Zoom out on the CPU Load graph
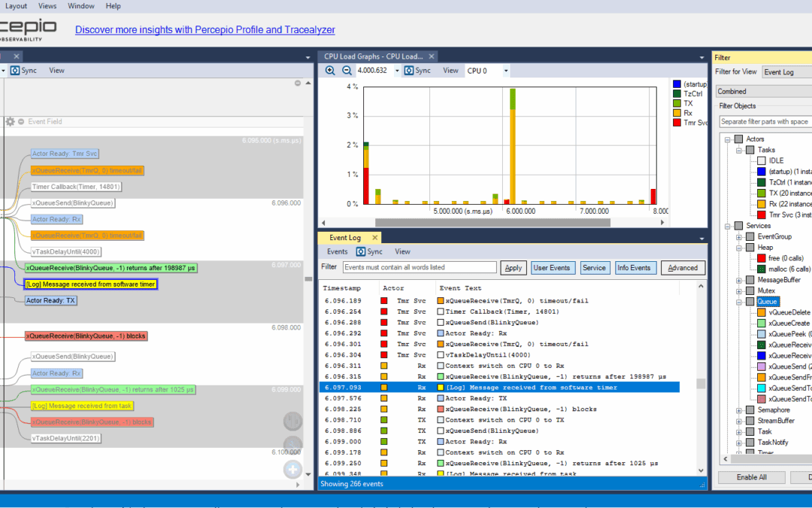This screenshot has width=812, height=508. tap(347, 71)
